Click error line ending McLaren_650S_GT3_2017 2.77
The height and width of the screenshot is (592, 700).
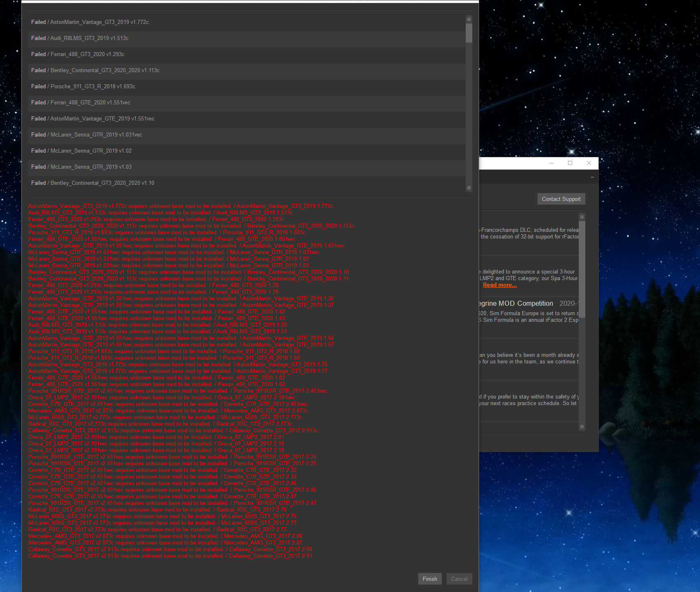click(x=163, y=523)
